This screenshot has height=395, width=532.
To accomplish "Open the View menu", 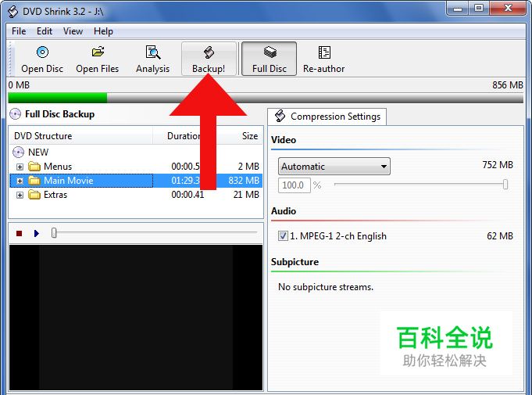I will click(x=73, y=31).
